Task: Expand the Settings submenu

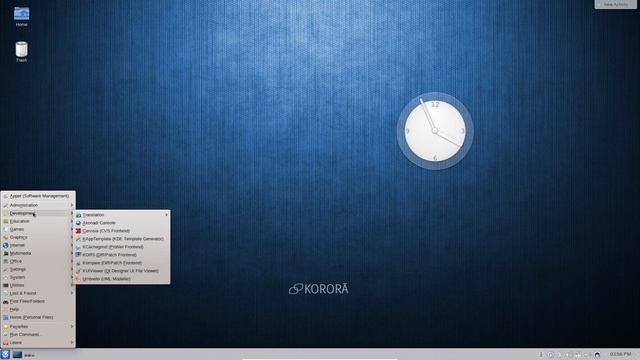Action: click(x=38, y=269)
